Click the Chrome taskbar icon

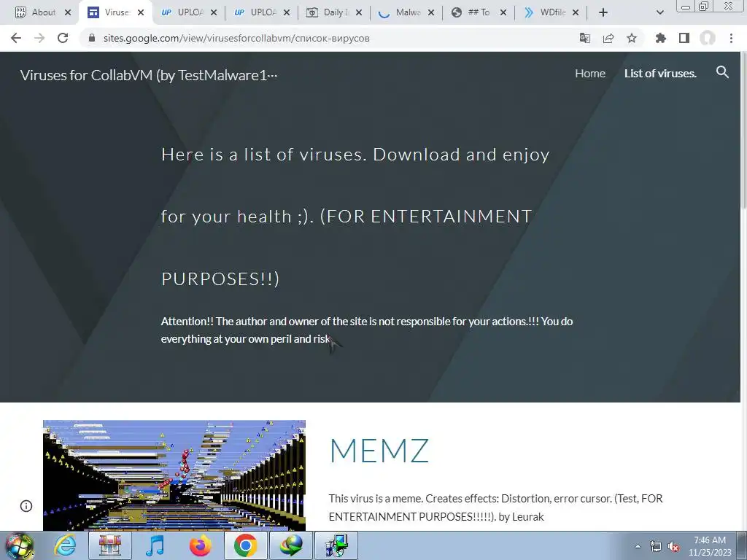245,545
